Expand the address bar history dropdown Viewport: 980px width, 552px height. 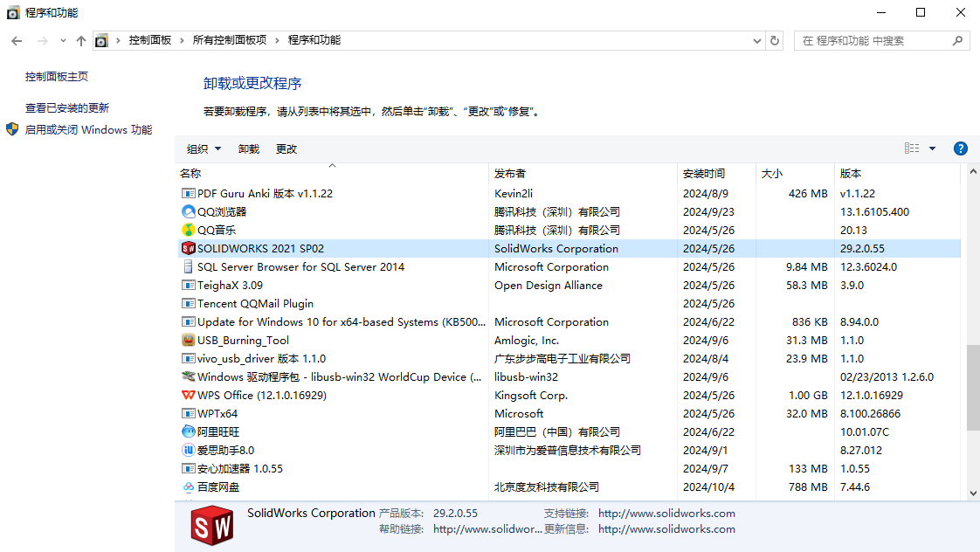pyautogui.click(x=757, y=41)
